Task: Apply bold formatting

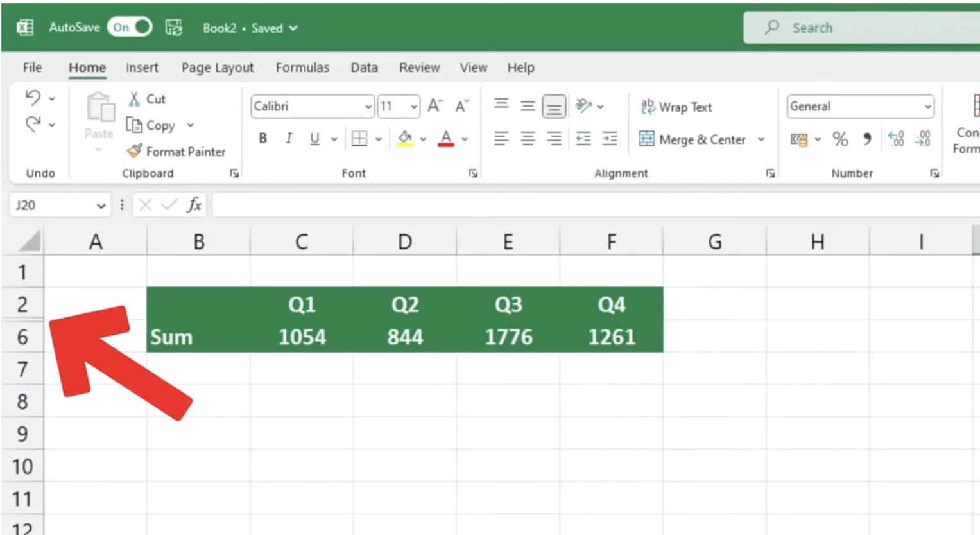Action: (262, 138)
